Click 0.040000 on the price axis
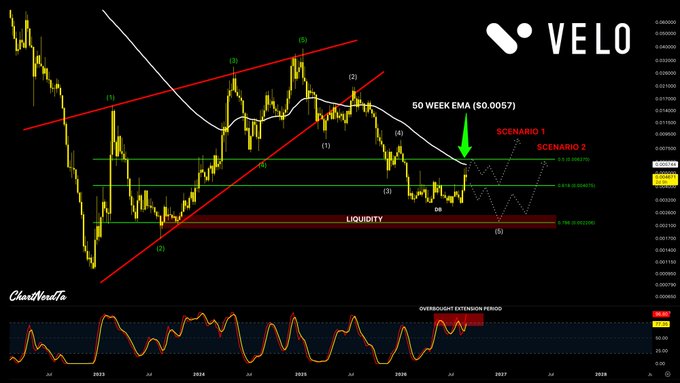This screenshot has width=680, height=383. pos(665,47)
